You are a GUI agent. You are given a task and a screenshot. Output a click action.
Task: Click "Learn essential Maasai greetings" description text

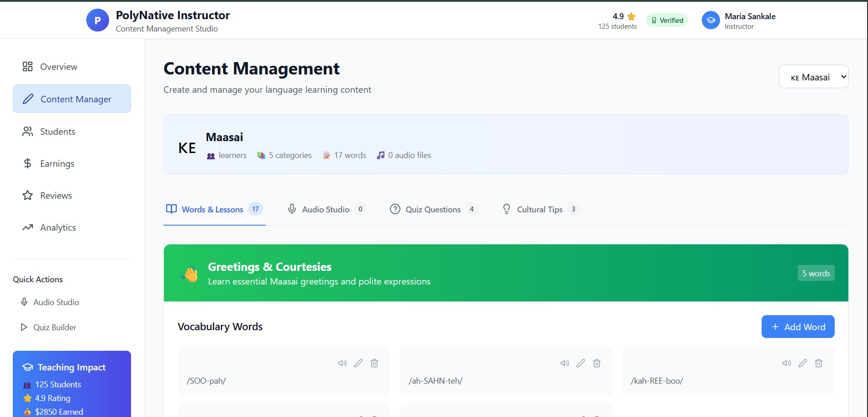point(319,281)
